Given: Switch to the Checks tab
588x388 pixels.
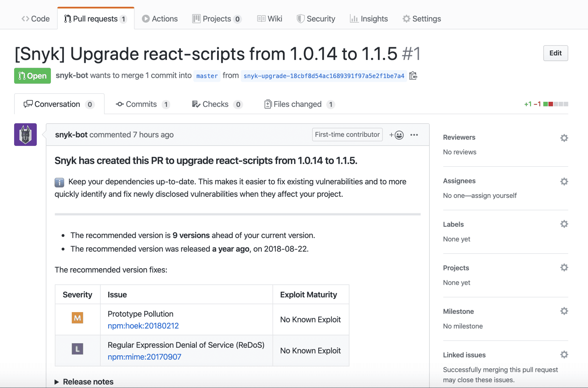Looking at the screenshot, I should tap(217, 104).
